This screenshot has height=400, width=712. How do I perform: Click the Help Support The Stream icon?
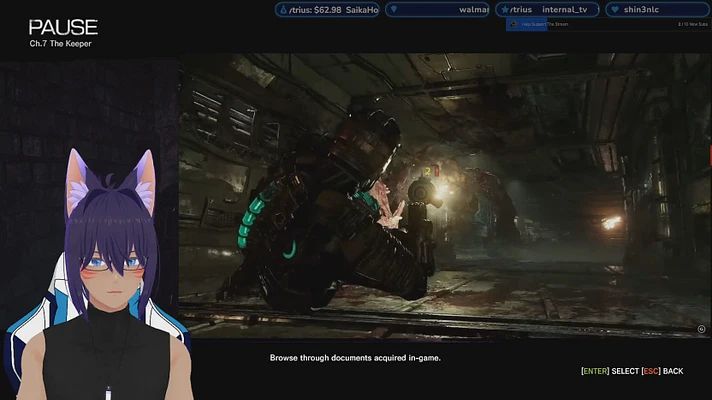coord(514,24)
